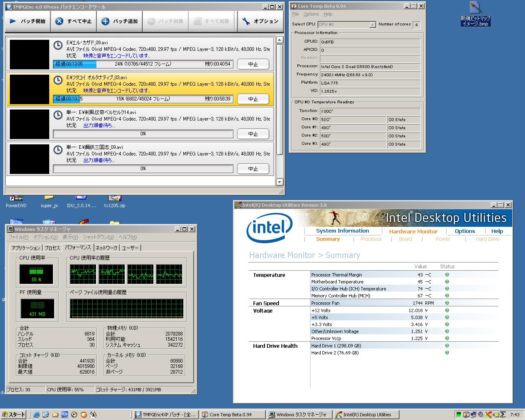The image size is (525, 420).
Task: Click the clock icon of the エル・カザド_09.avi job
Action: [58, 45]
